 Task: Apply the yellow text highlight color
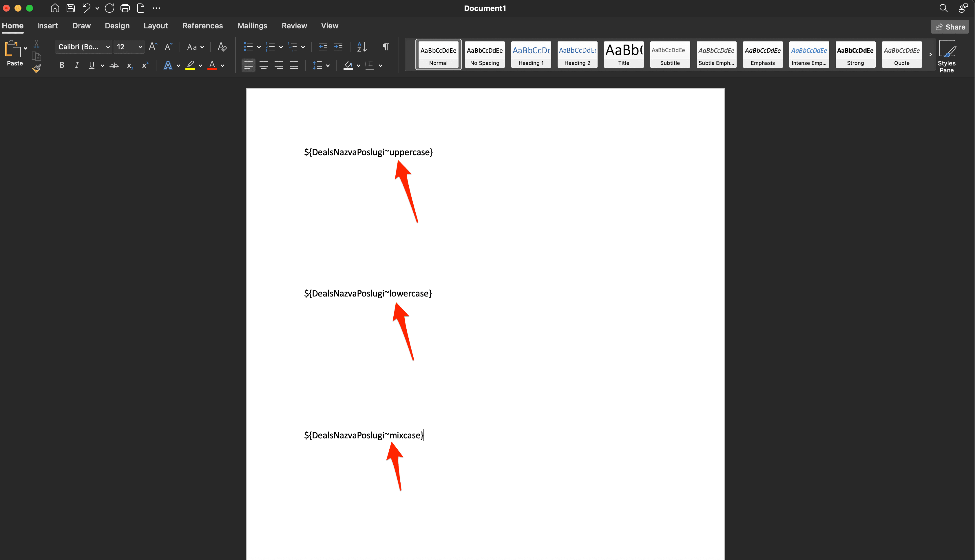coord(190,65)
